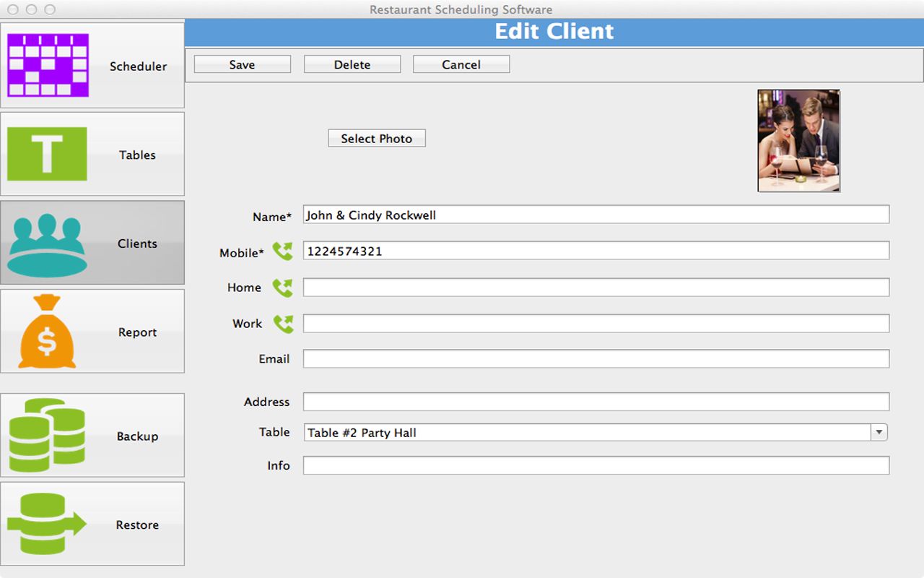Click the Address input field

(x=596, y=402)
